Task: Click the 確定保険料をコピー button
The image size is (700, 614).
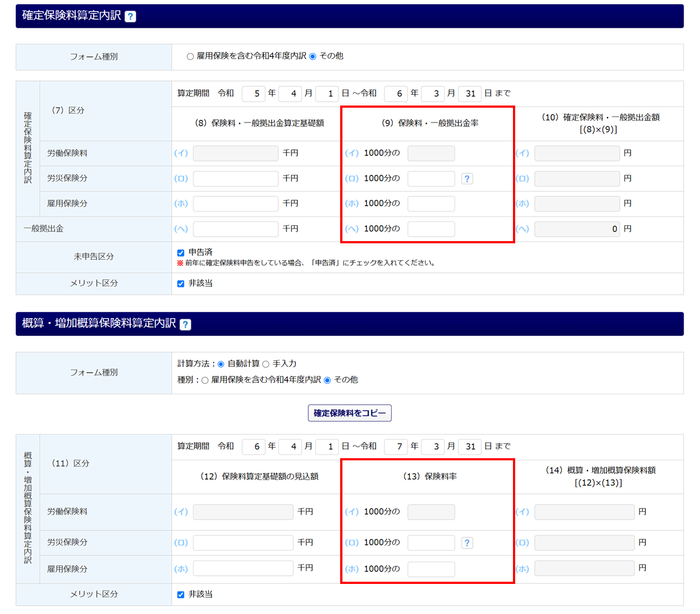Action: coord(349,413)
